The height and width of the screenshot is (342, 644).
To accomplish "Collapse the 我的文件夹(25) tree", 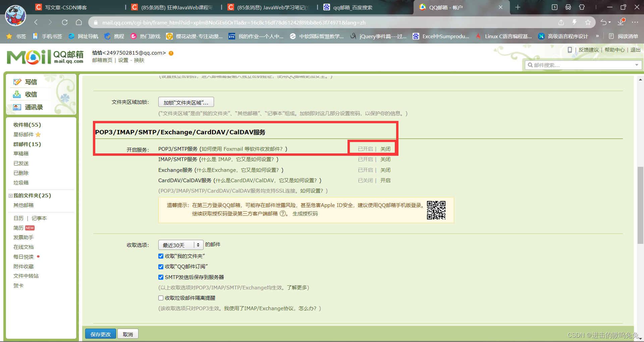I will point(10,195).
